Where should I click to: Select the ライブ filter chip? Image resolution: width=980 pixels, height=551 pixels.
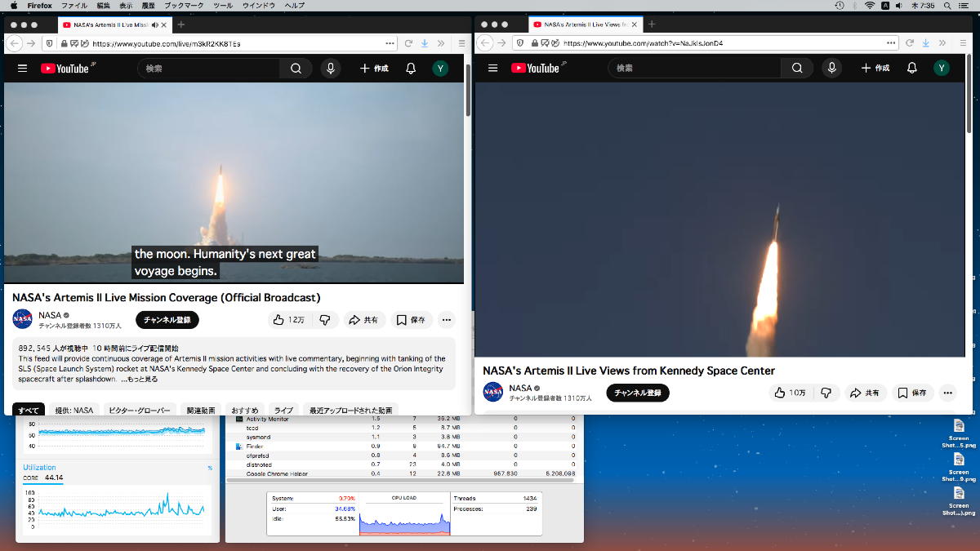pos(283,411)
